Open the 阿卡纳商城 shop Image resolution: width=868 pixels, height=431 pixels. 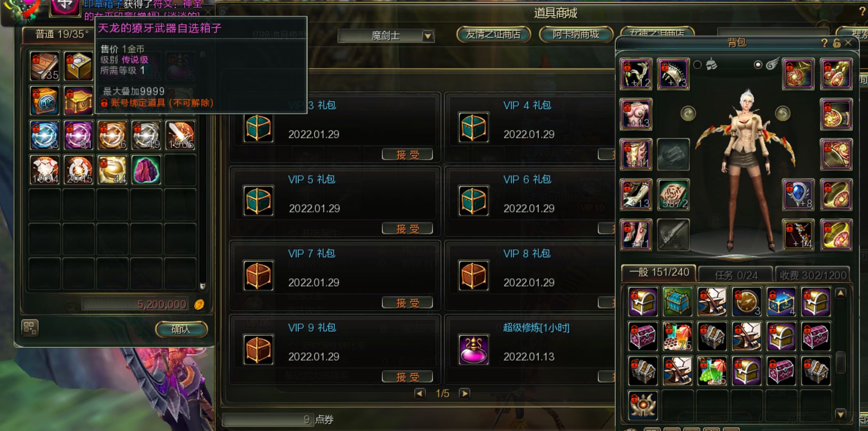pyautogui.click(x=576, y=34)
